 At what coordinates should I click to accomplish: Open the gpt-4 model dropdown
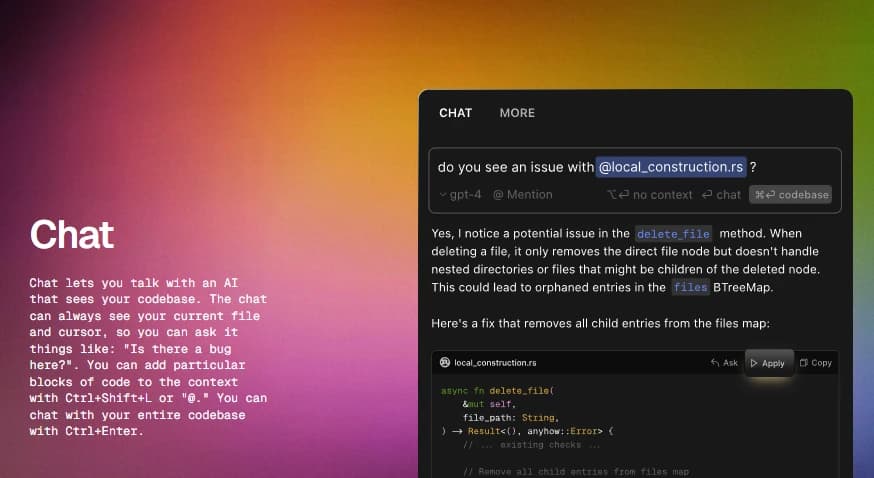(x=460, y=194)
